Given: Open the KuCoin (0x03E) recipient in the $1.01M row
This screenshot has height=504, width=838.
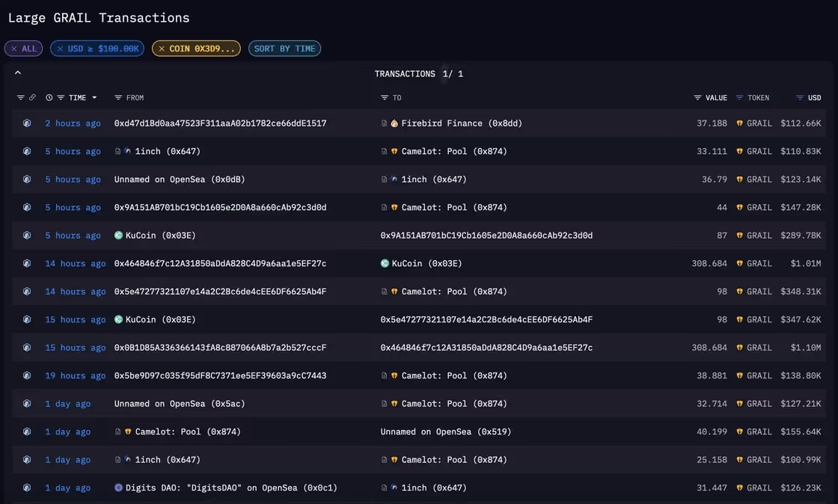Looking at the screenshot, I should click(x=427, y=263).
